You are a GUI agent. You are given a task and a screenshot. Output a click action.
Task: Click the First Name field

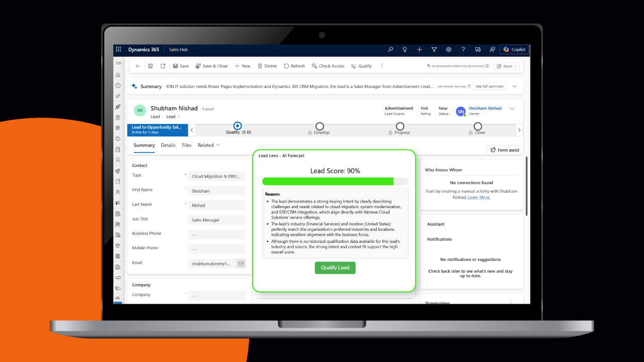coord(217,191)
